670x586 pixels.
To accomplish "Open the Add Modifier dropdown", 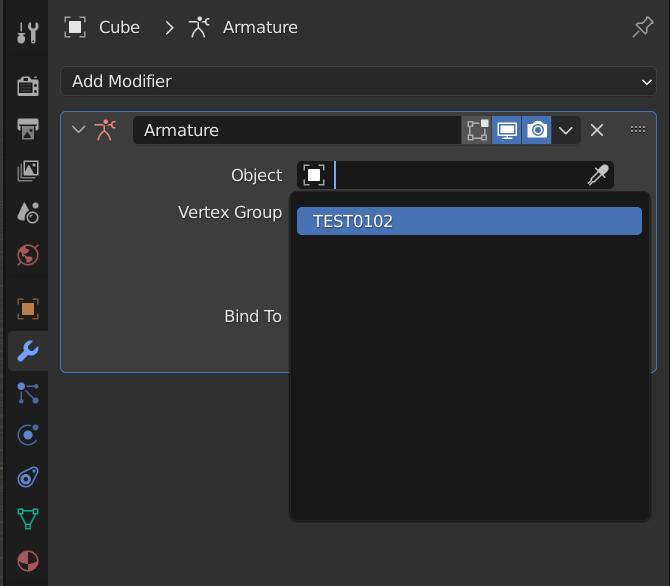I will point(358,81).
